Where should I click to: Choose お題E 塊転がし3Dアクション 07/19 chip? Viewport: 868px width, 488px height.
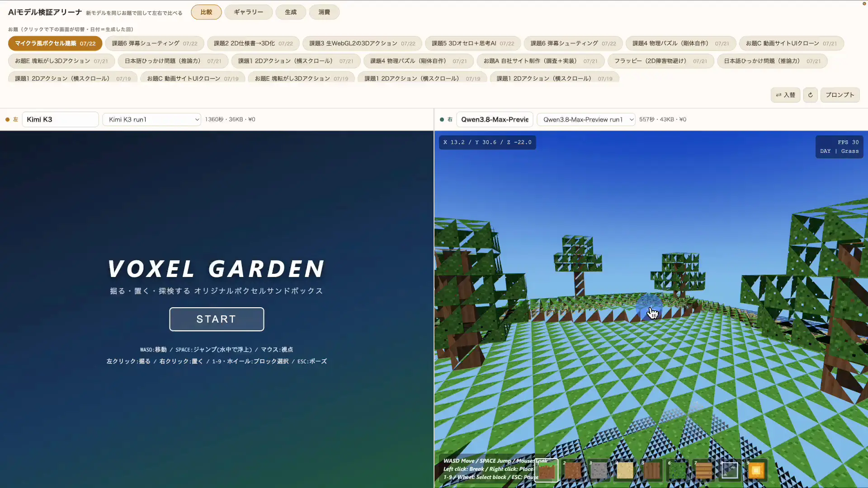(x=302, y=78)
